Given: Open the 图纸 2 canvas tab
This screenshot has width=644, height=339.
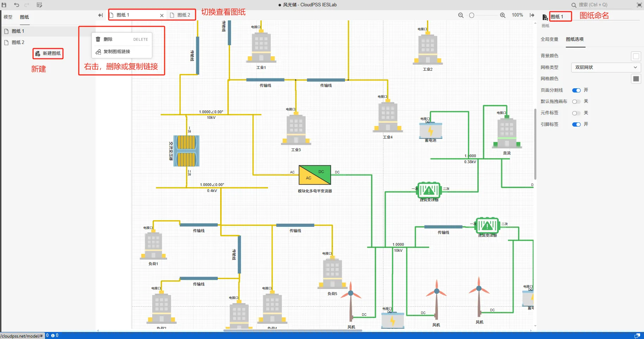Looking at the screenshot, I should point(180,15).
